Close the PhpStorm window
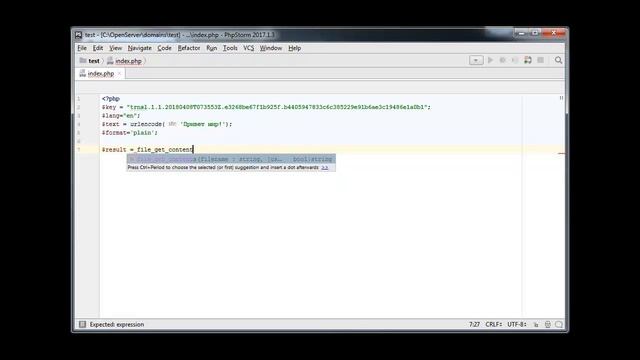 tap(553, 33)
